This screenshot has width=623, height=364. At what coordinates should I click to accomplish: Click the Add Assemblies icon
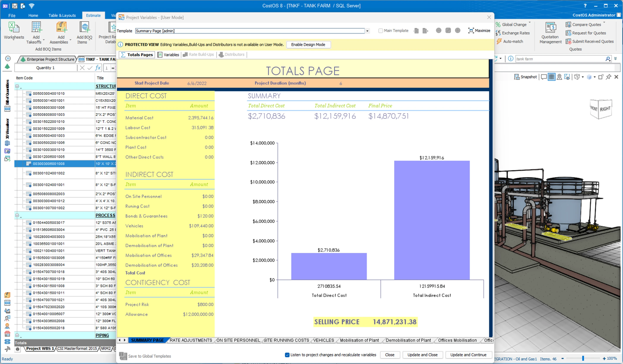pyautogui.click(x=61, y=28)
